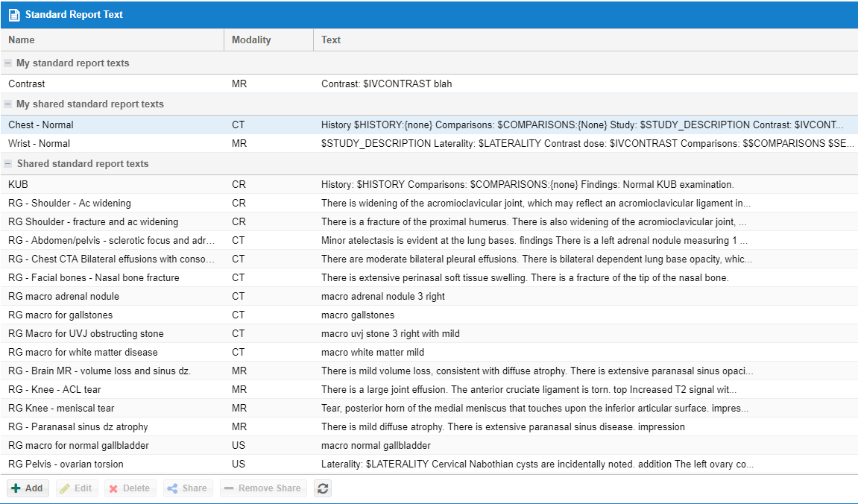
Task: Collapse the Shared standard report texts group
Action: coord(7,163)
